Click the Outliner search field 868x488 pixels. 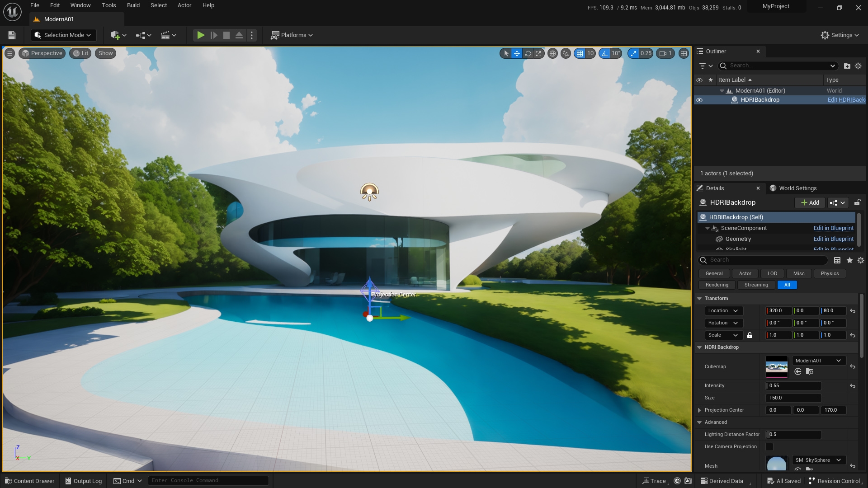pyautogui.click(x=777, y=66)
